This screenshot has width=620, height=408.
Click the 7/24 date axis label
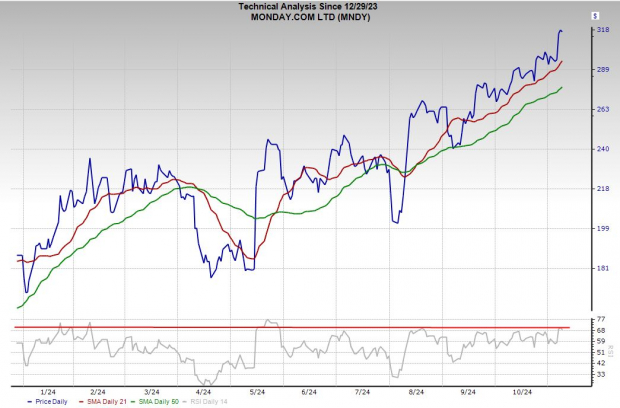(x=362, y=392)
